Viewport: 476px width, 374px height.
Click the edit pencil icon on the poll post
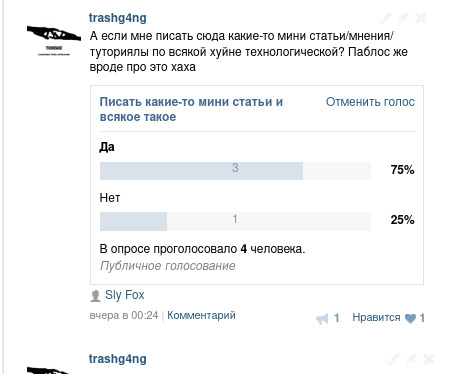[386, 17]
